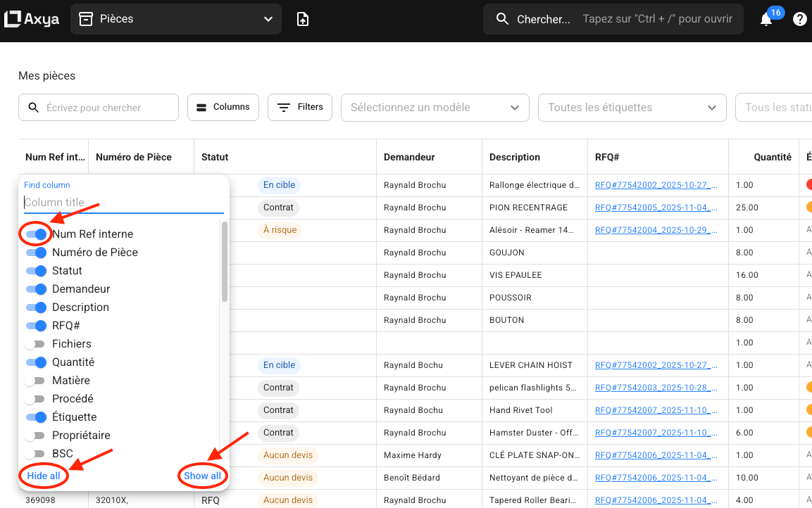Enable the Matière column toggle
Viewport: 812px width, 508px height.
click(36, 381)
